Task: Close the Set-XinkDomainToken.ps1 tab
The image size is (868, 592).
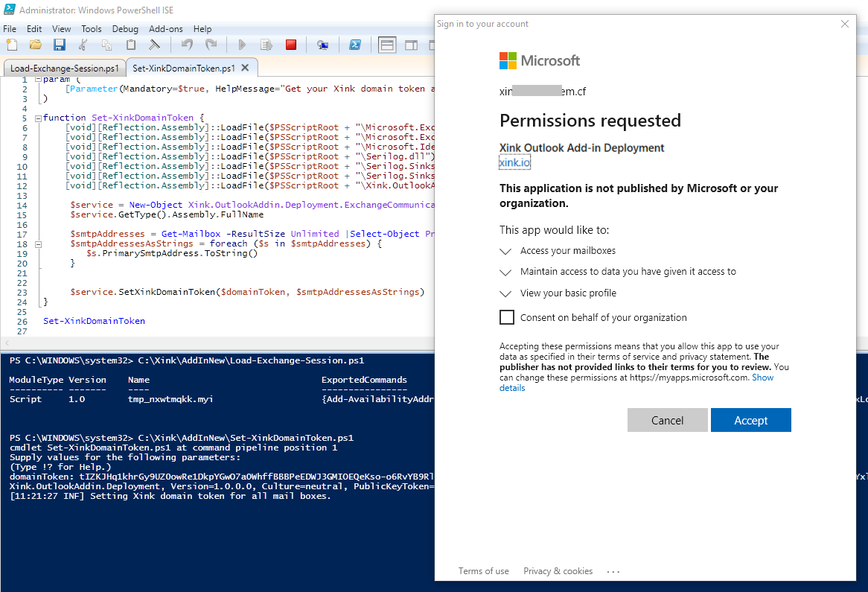Action: coord(245,68)
